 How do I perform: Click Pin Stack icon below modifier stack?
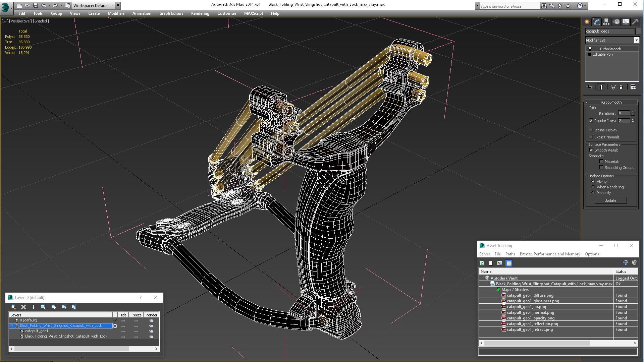click(590, 87)
